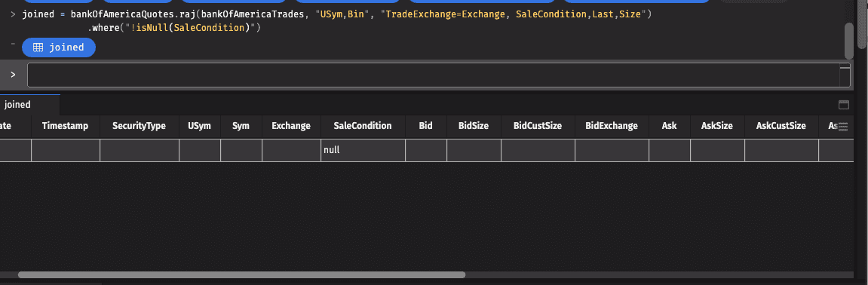
Task: Click the Exchange column header
Action: click(291, 126)
